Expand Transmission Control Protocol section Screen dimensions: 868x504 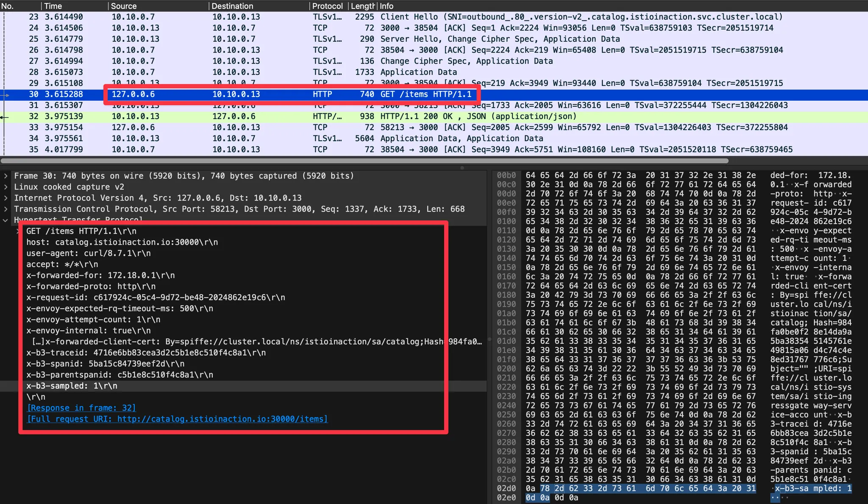tap(6, 209)
